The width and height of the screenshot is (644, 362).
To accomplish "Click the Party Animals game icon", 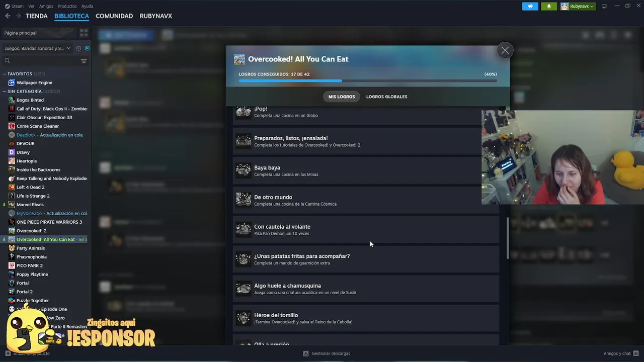I will (x=12, y=248).
